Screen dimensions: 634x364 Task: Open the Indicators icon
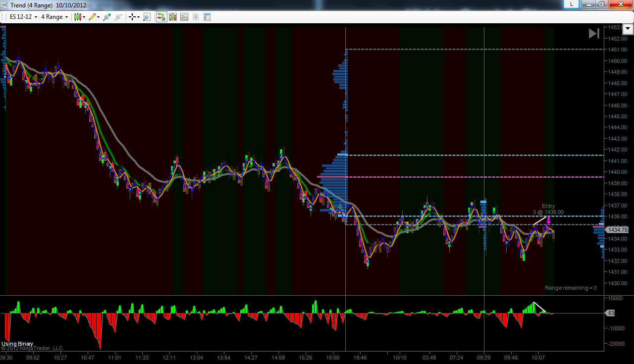184,17
